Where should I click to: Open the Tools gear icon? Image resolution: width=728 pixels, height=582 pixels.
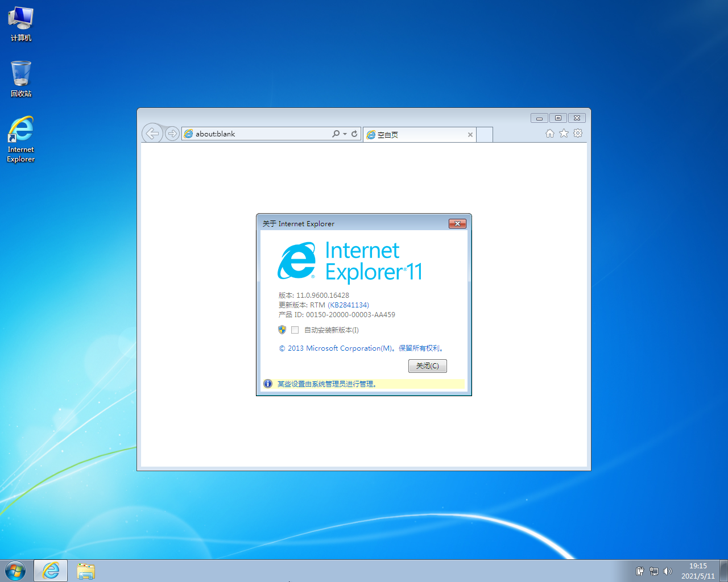coord(578,133)
